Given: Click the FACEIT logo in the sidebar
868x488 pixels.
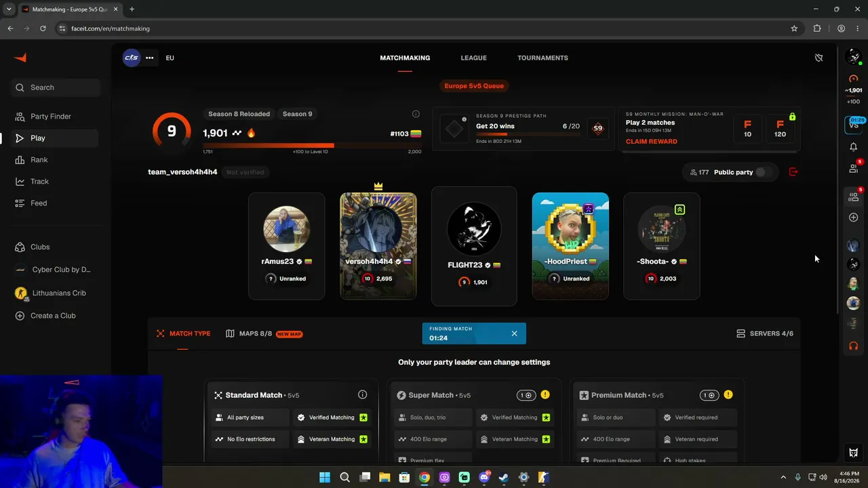Looking at the screenshot, I should click(x=20, y=58).
